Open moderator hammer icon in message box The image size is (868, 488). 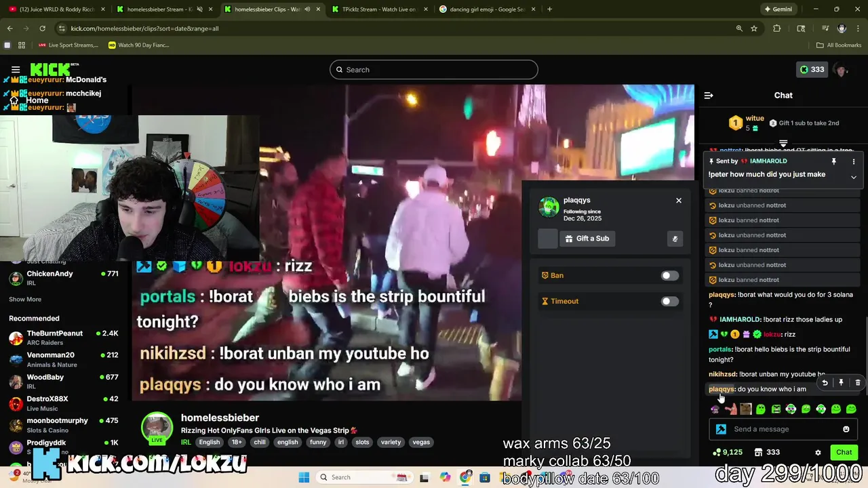[x=721, y=429]
